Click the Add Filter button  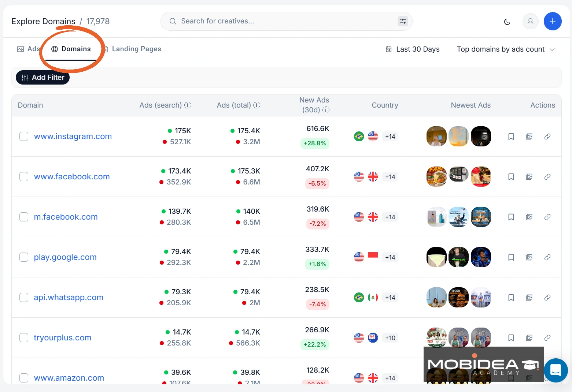point(43,77)
